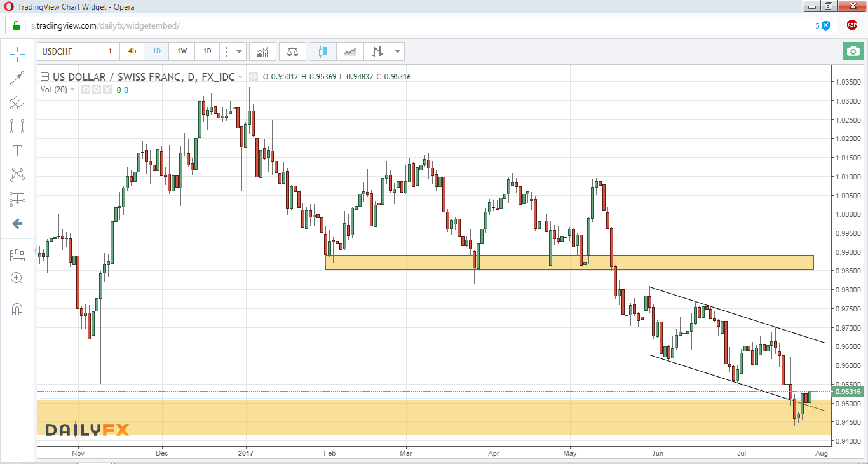The height and width of the screenshot is (464, 868).
Task: Switch to candlestick chart style
Action: point(322,51)
